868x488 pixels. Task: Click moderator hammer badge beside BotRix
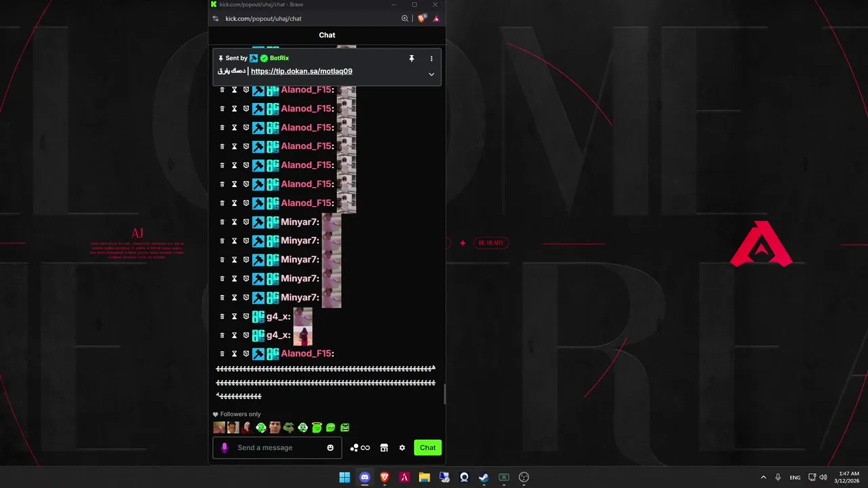(254, 58)
